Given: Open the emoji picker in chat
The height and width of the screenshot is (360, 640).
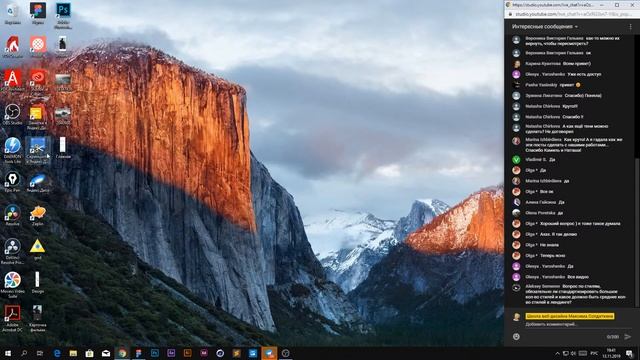Looking at the screenshot, I should [516, 337].
